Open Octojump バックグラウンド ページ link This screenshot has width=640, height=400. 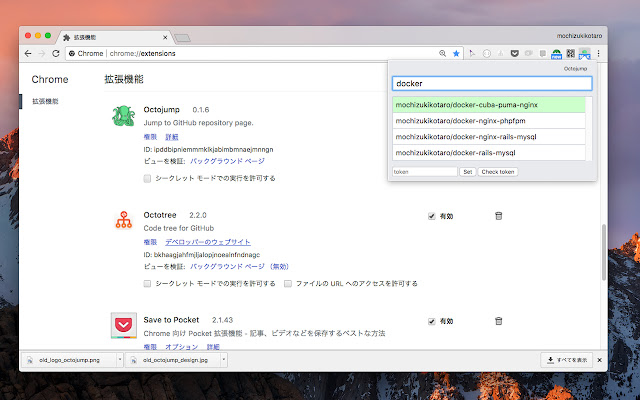click(227, 161)
